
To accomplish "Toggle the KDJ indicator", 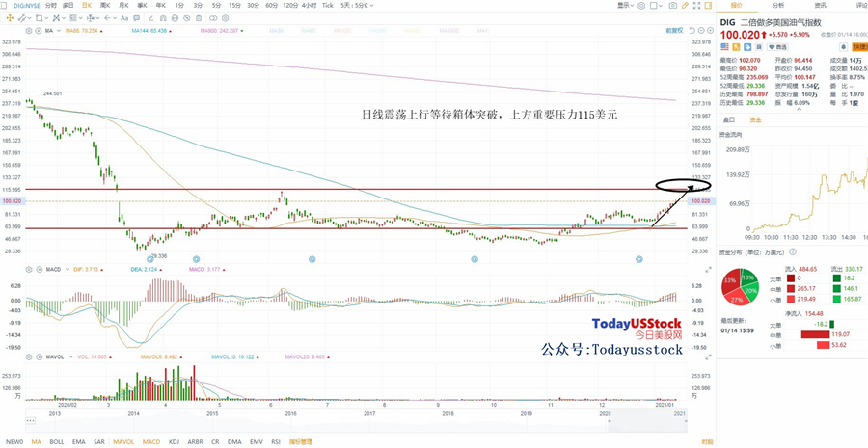I will pos(174,442).
